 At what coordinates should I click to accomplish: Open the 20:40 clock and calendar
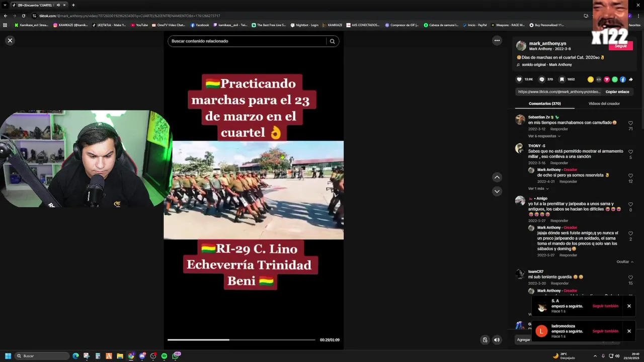click(631, 356)
